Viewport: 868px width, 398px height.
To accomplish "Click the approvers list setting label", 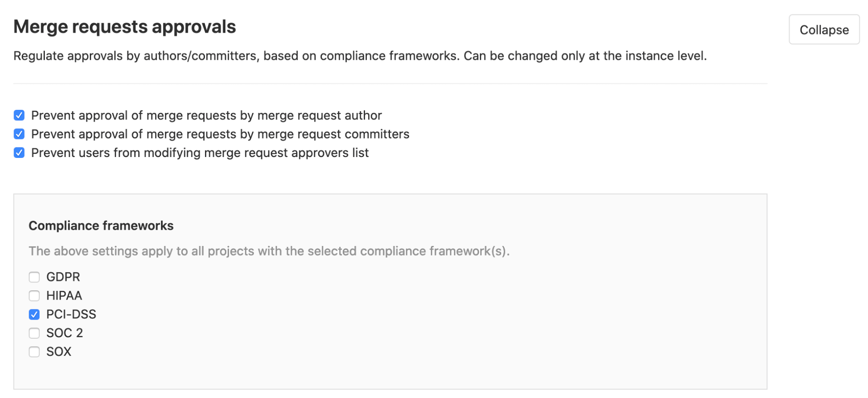I will 200,152.
